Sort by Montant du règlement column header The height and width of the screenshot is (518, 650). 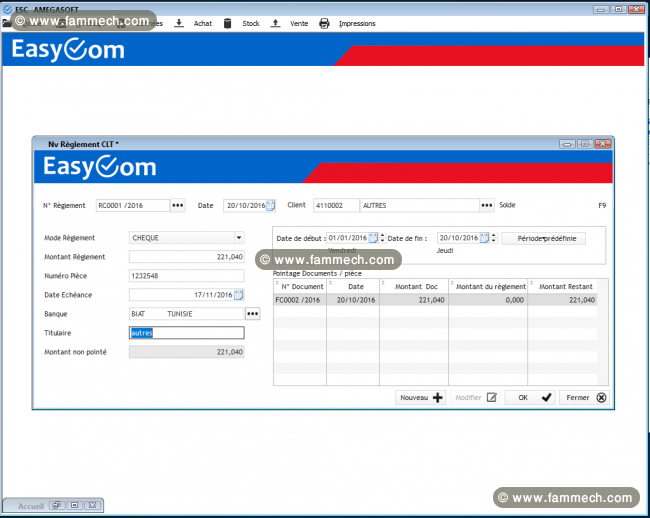pos(488,286)
